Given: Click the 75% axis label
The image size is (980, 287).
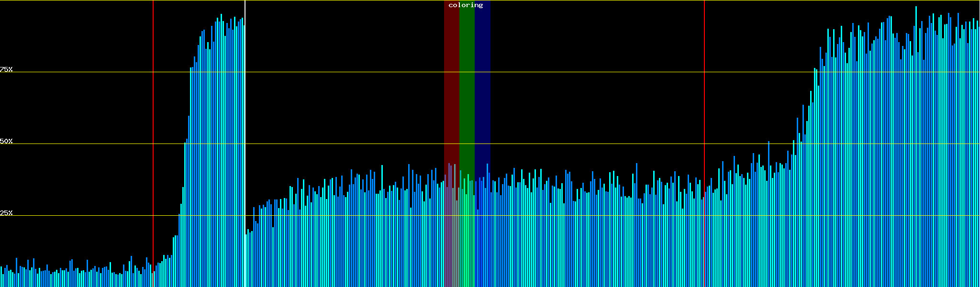Looking at the screenshot, I should (6, 69).
